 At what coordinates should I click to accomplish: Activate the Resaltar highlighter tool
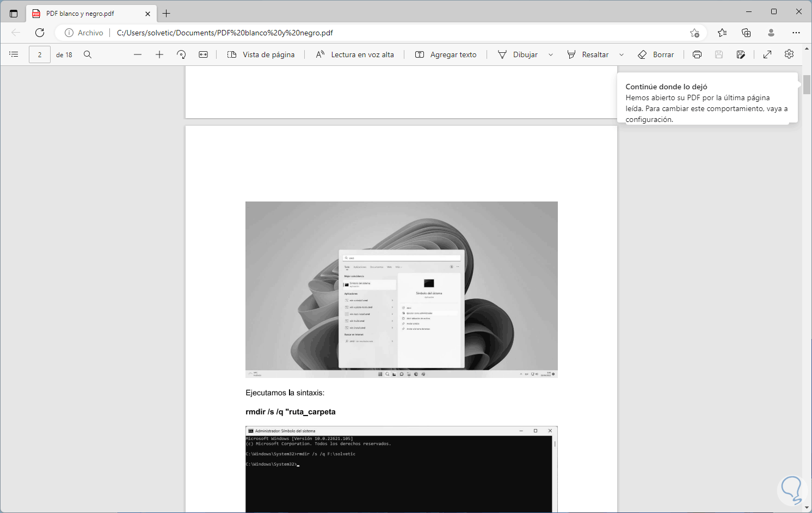(x=588, y=54)
